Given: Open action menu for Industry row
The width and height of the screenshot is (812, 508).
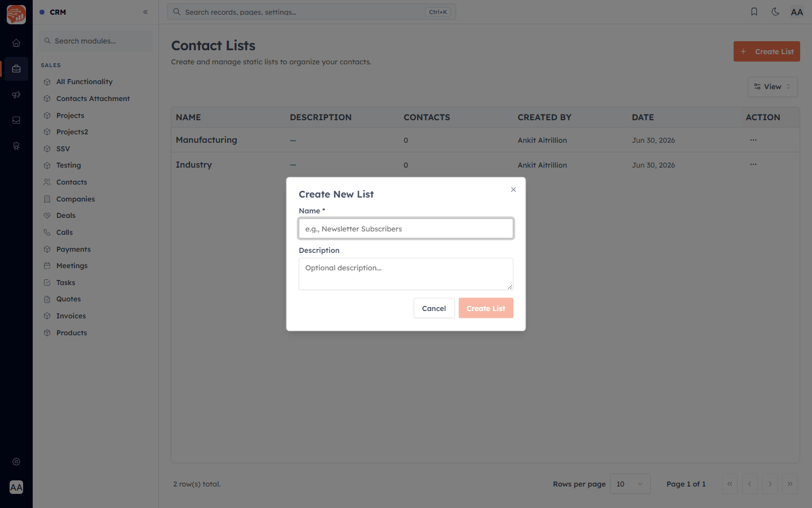Looking at the screenshot, I should (753, 165).
